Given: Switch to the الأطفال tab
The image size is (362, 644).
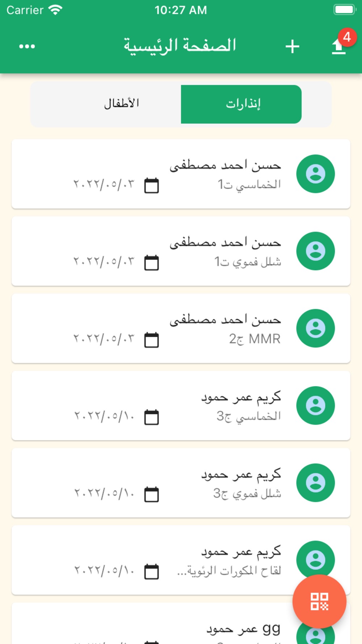Looking at the screenshot, I should tap(122, 104).
